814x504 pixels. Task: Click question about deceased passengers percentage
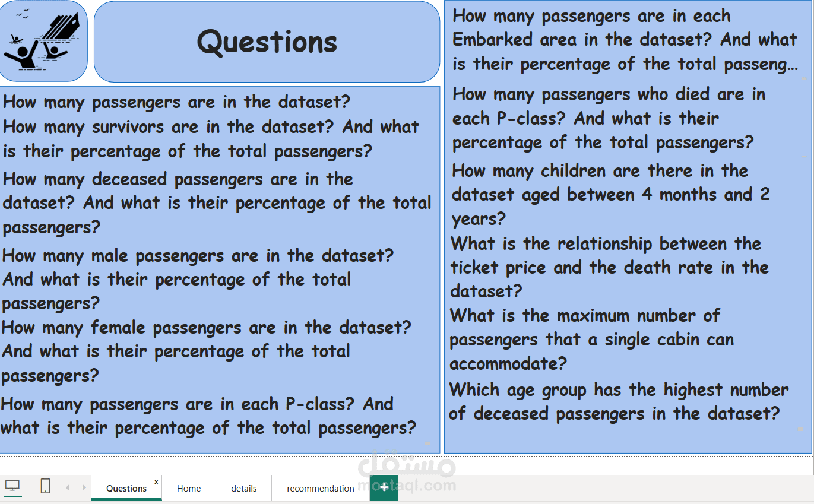pos(217,203)
